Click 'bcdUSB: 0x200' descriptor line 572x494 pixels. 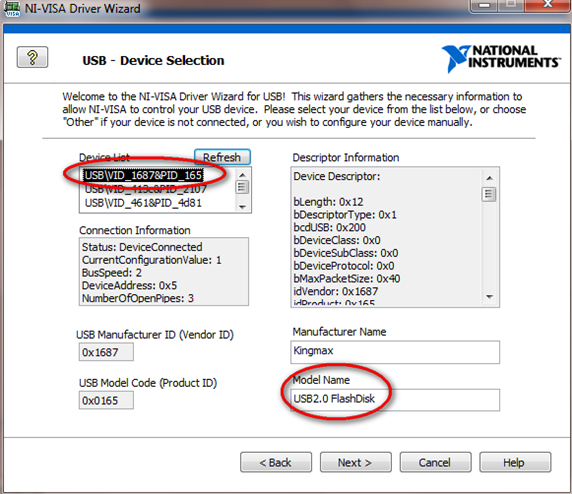[x=329, y=227]
